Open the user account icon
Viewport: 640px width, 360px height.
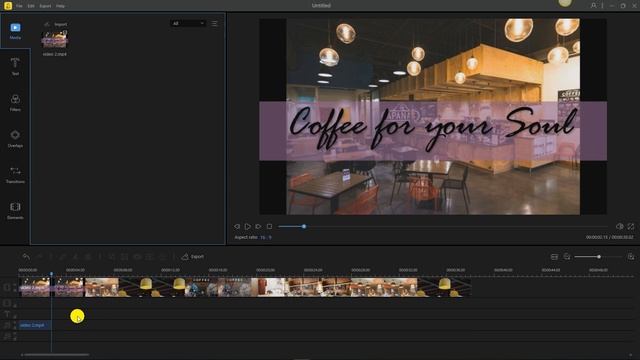tap(593, 6)
